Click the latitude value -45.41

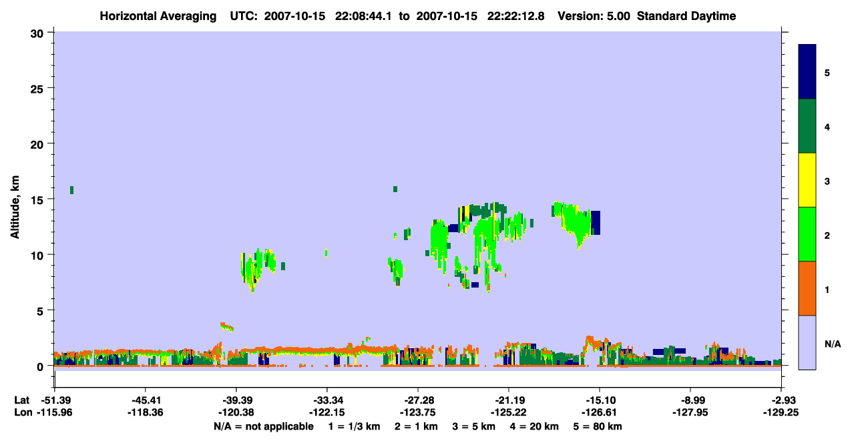tap(145, 400)
